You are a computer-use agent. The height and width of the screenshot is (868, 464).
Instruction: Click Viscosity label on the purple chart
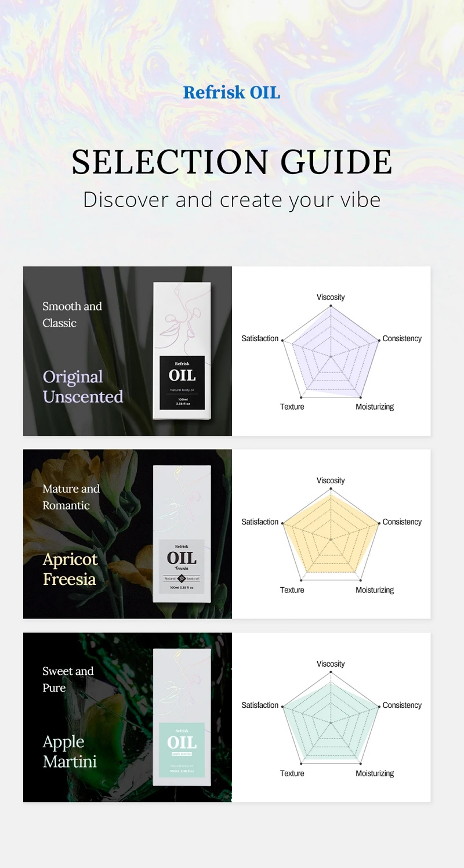[331, 297]
